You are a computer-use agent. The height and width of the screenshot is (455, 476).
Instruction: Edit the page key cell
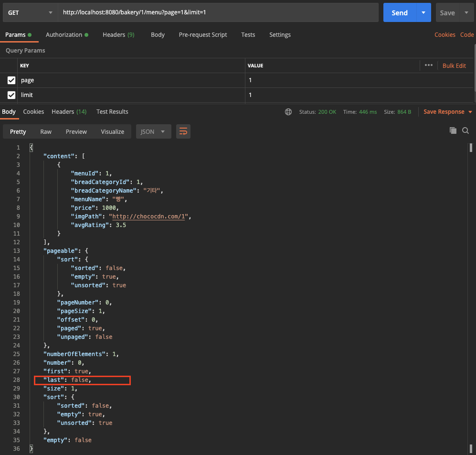point(131,80)
